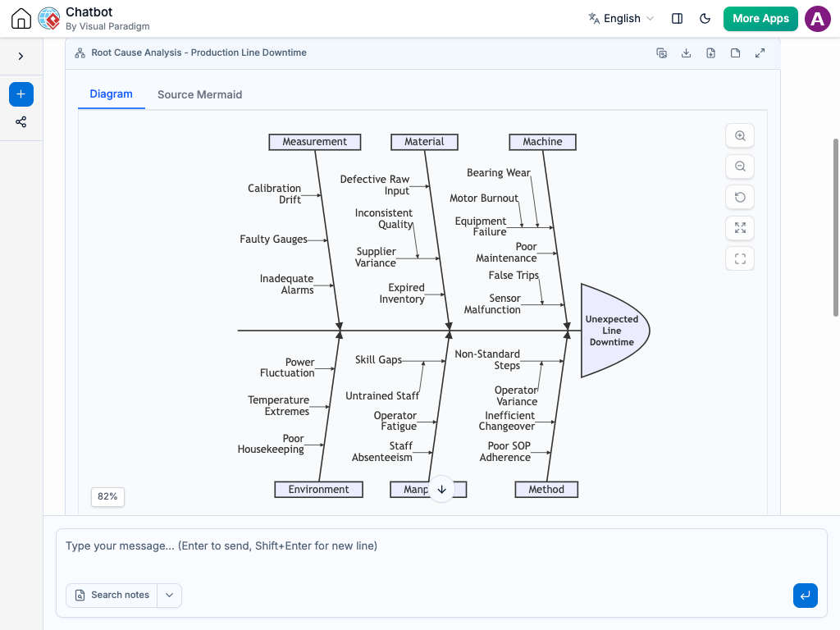Click the Method category box
Image resolution: width=840 pixels, height=630 pixels.
pos(546,490)
